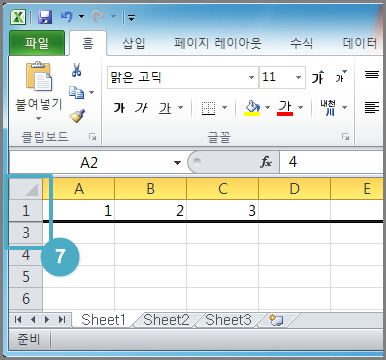Insert a new worksheet with the tab icon

276,320
